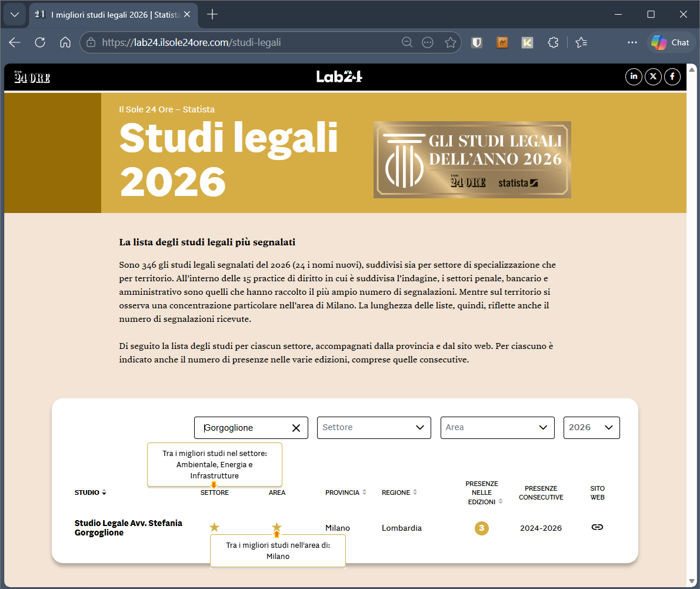700x589 pixels.
Task: Click the settore star in Gorgoglione row
Action: point(214,527)
